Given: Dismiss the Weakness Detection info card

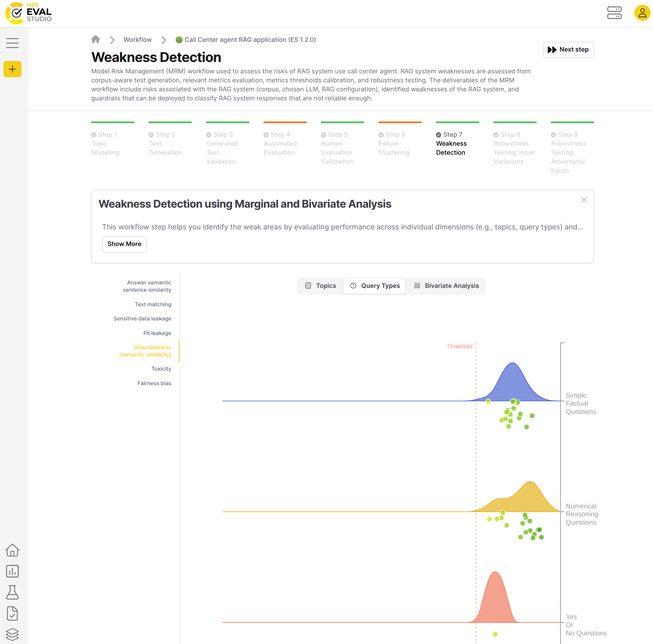Looking at the screenshot, I should point(584,200).
